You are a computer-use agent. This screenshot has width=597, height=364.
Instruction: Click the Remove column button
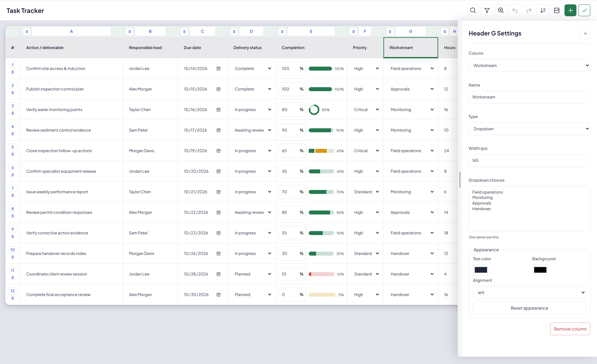point(570,329)
